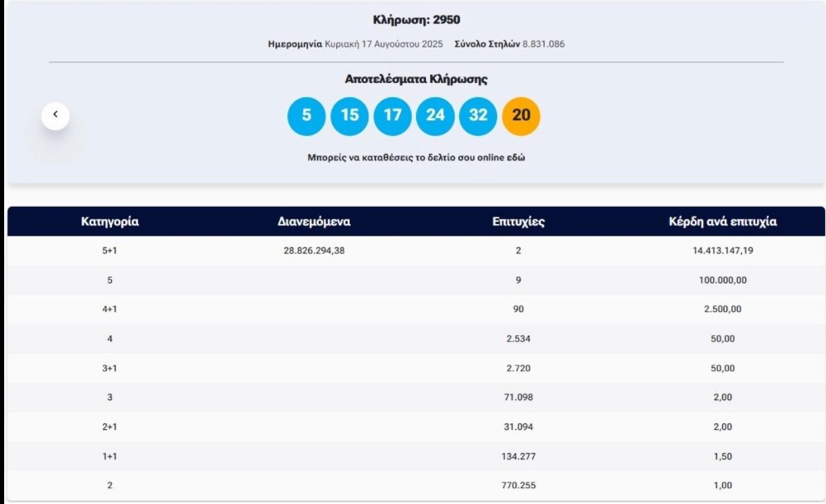Select the 2+1 category row
Image resolution: width=826 pixels, height=504 pixels.
point(416,427)
